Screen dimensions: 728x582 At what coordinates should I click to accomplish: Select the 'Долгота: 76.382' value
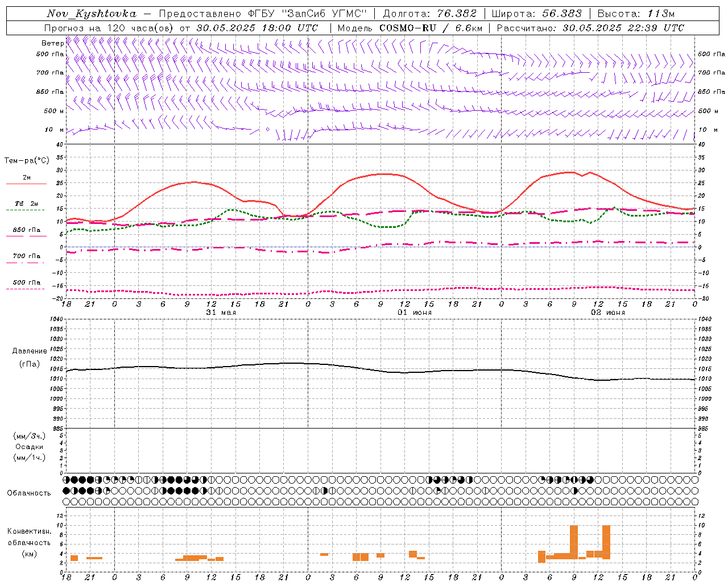[x=431, y=14]
